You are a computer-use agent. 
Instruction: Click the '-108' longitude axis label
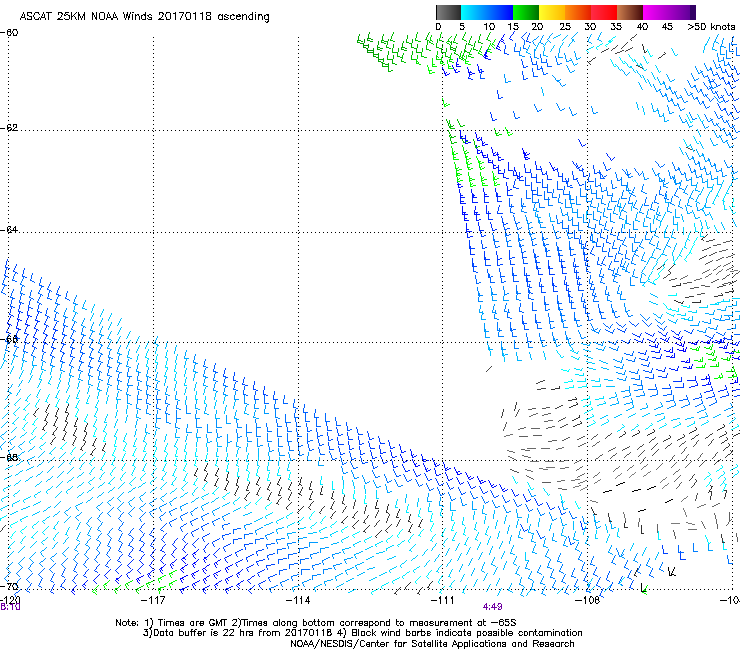coord(587,600)
